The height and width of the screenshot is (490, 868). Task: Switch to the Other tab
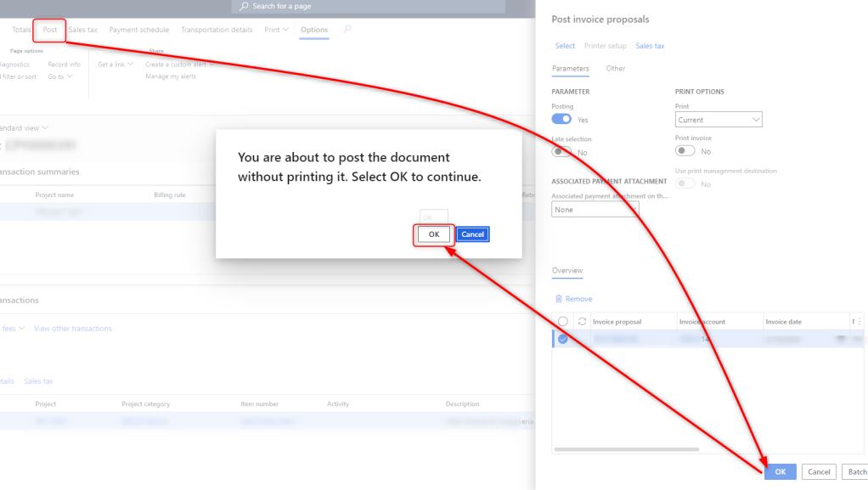[616, 69]
